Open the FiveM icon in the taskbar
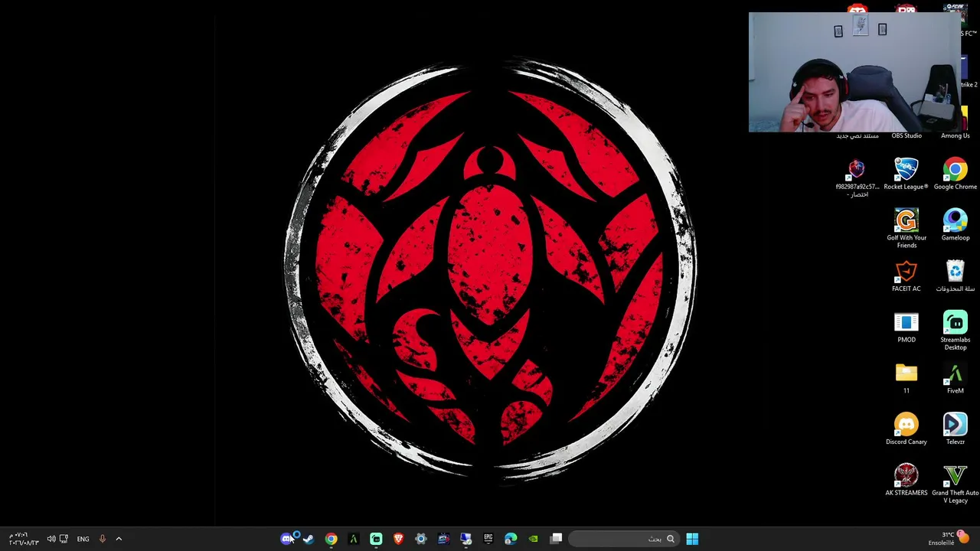This screenshot has width=980, height=551. click(x=354, y=539)
